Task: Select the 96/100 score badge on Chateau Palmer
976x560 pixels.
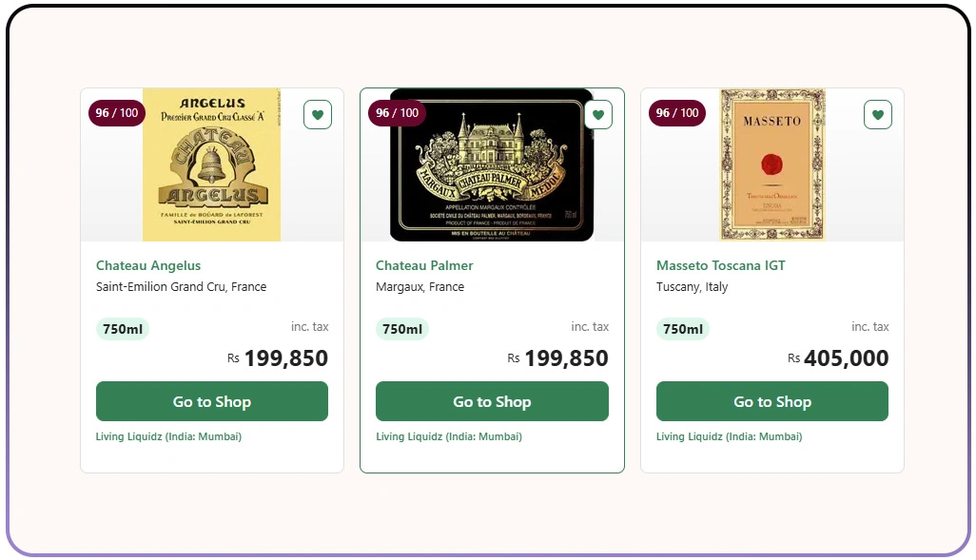Action: pyautogui.click(x=397, y=112)
